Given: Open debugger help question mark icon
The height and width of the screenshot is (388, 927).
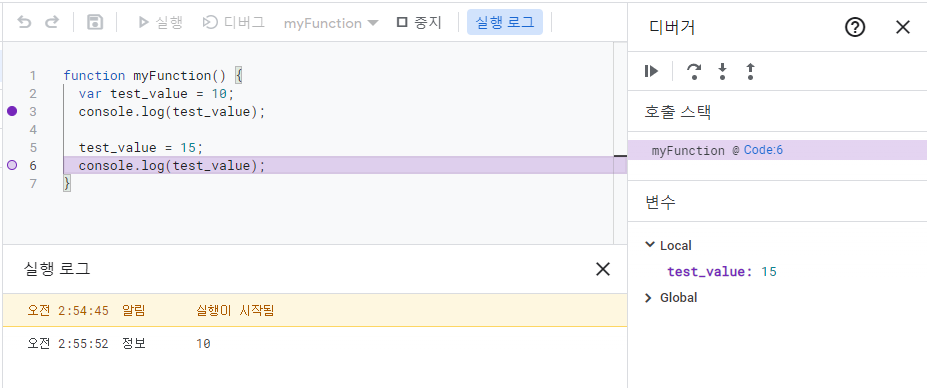Looking at the screenshot, I should [x=855, y=27].
